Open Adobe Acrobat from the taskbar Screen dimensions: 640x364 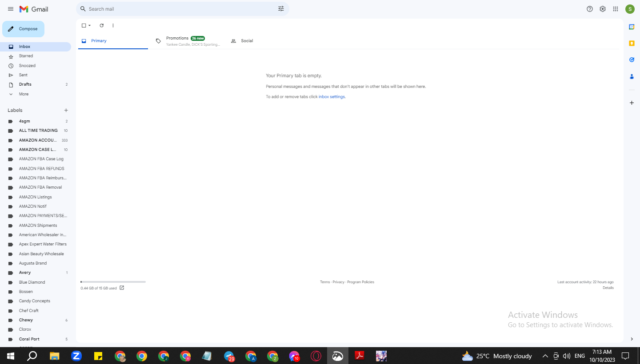360,356
